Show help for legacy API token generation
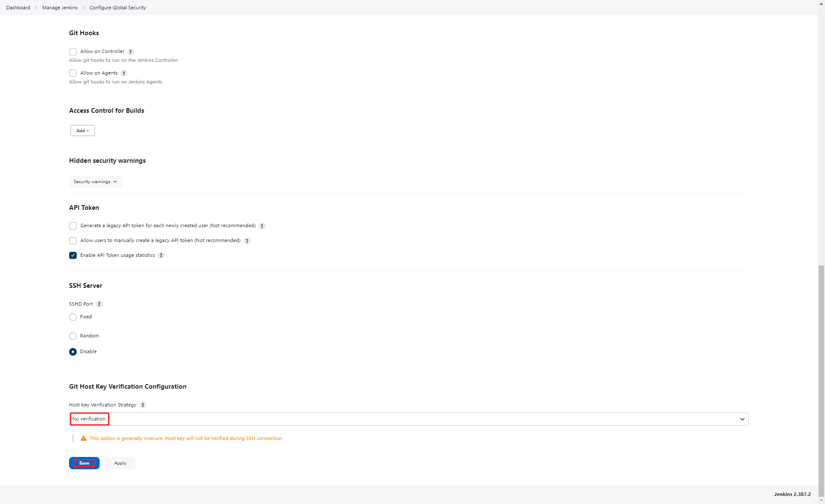Image resolution: width=825 pixels, height=504 pixels. pos(262,226)
